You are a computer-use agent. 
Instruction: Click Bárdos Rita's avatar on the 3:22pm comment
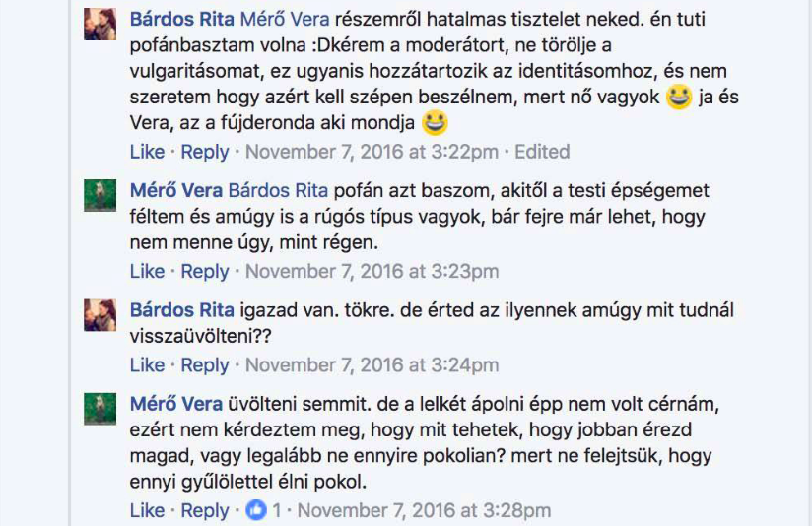[x=101, y=25]
